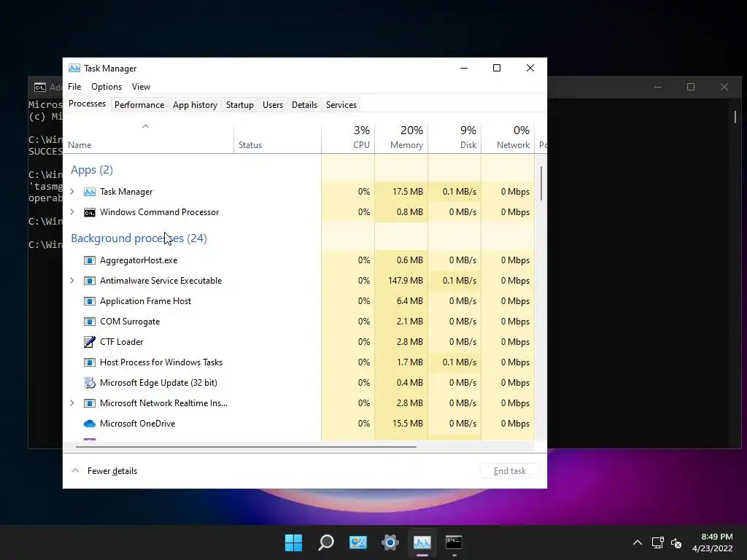Click the Command Prompt window scrollbar
The width and height of the screenshot is (747, 560).
[x=735, y=117]
